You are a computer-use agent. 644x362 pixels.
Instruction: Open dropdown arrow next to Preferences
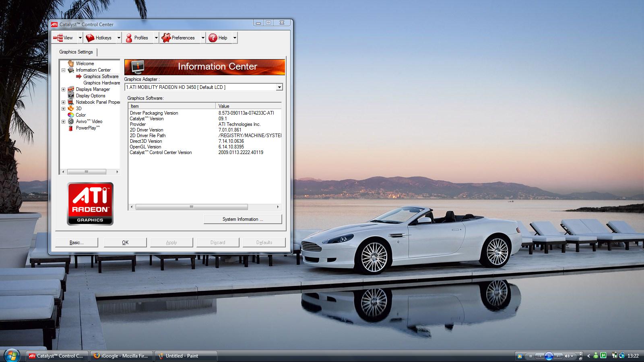pyautogui.click(x=203, y=38)
